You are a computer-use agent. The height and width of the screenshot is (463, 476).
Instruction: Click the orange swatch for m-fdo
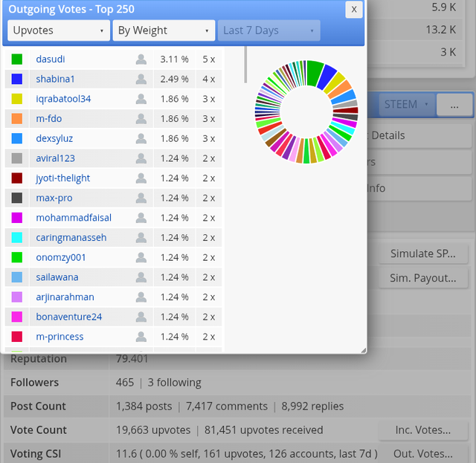click(x=17, y=119)
